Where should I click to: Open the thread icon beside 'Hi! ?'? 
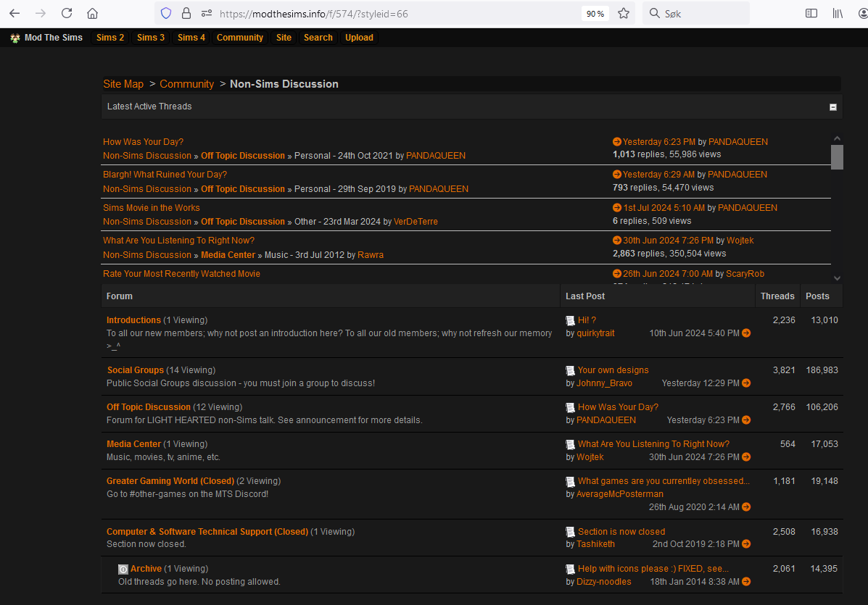571,320
